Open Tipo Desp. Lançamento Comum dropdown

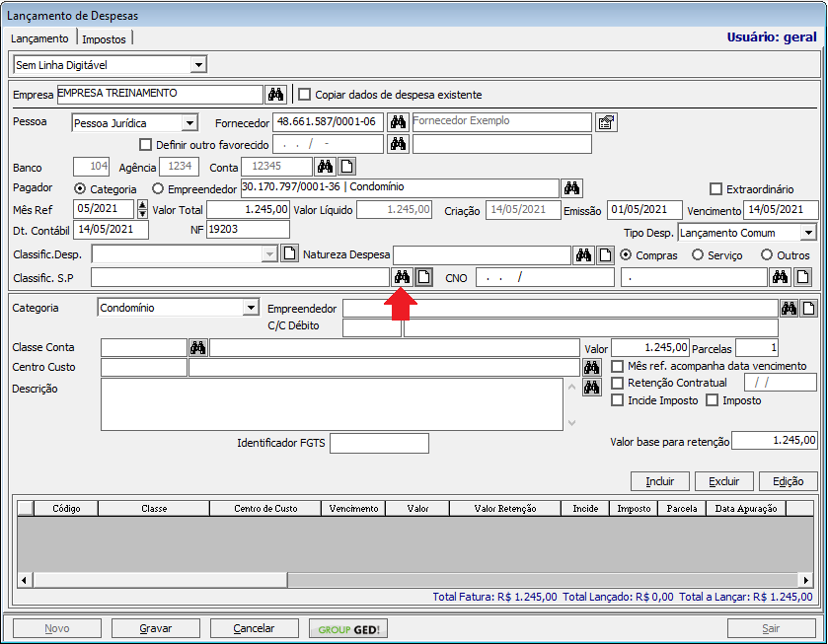click(x=808, y=233)
